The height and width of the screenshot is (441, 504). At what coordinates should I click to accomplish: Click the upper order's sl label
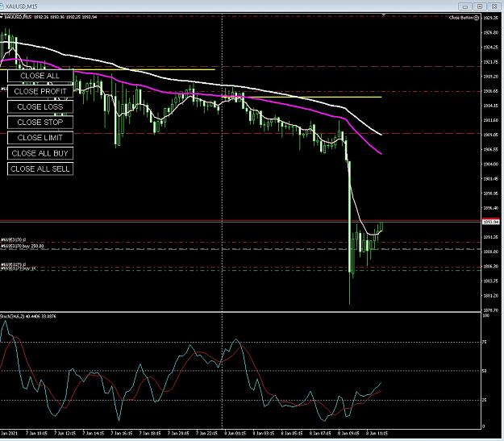[x=13, y=239]
